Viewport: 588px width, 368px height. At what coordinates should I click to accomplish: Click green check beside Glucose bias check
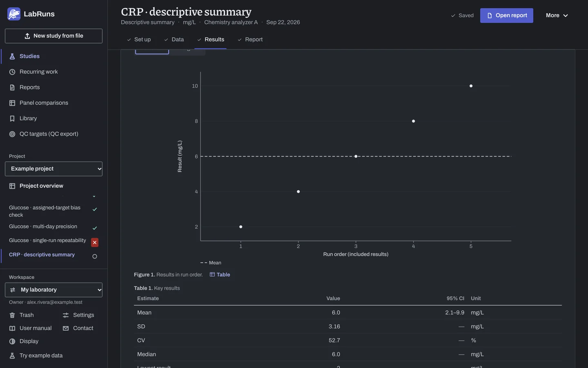click(x=95, y=209)
